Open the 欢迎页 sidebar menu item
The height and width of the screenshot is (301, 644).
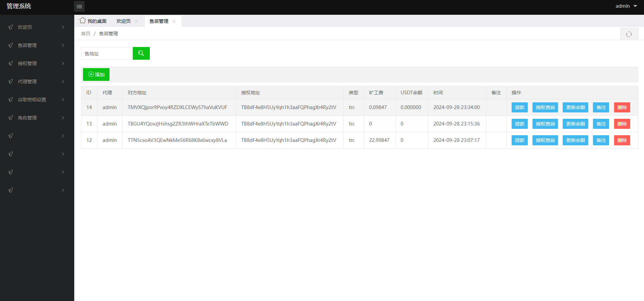pyautogui.click(x=25, y=27)
